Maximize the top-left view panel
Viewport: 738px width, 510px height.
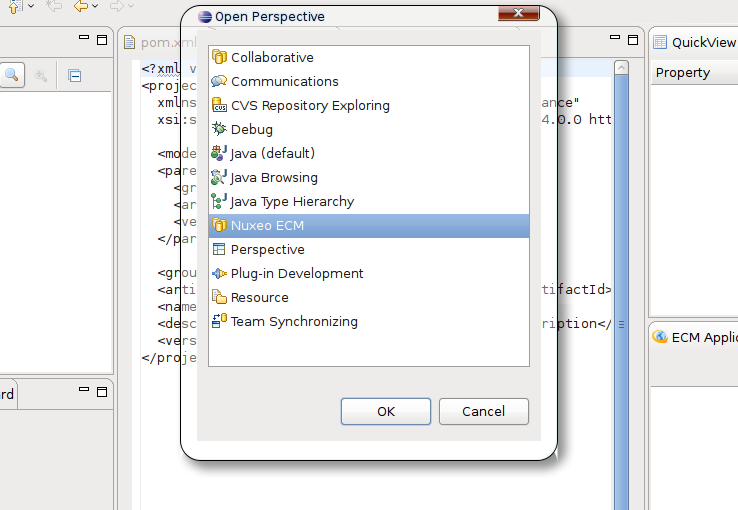point(102,40)
